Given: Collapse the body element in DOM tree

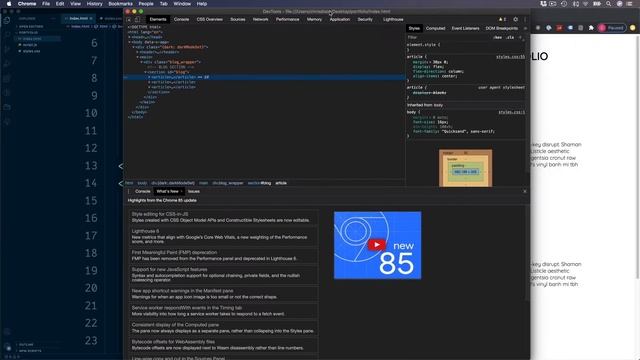Looking at the screenshot, I should [130, 42].
